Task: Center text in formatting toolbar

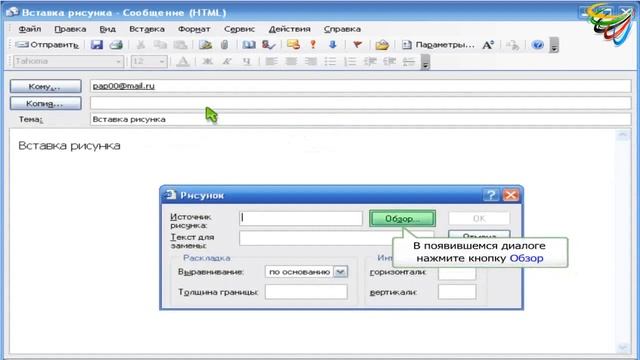Action: (x=291, y=62)
